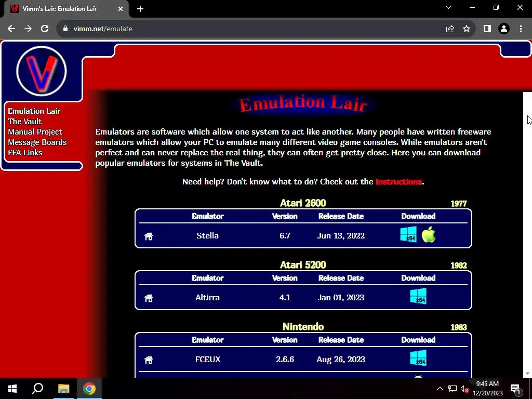Go back with browser back arrow

point(11,29)
